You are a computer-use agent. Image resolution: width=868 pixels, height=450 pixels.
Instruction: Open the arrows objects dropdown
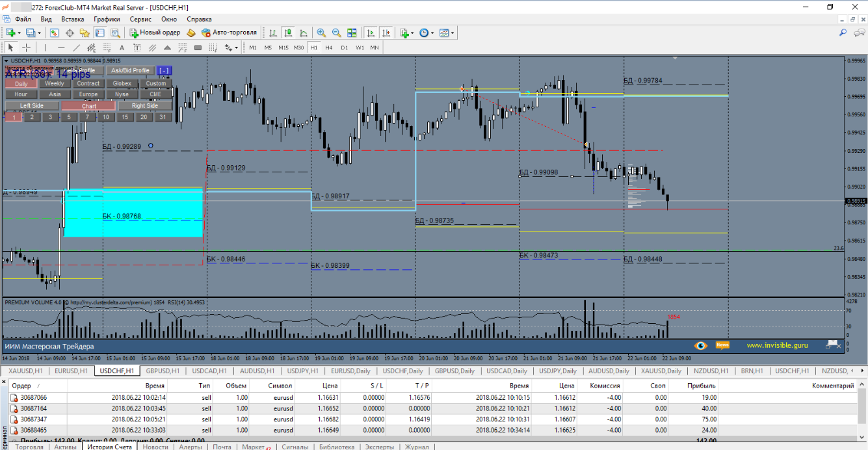(236, 47)
